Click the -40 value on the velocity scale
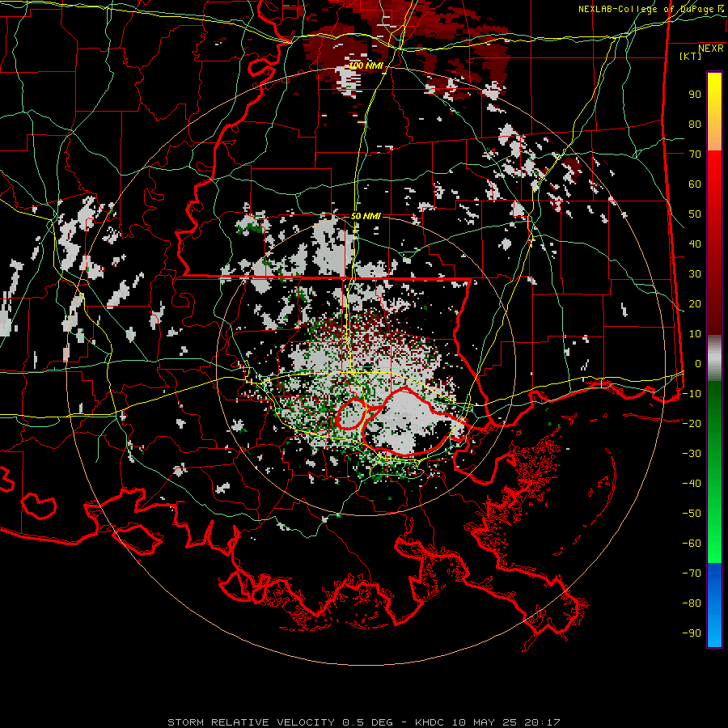Image resolution: width=728 pixels, height=728 pixels. point(692,484)
